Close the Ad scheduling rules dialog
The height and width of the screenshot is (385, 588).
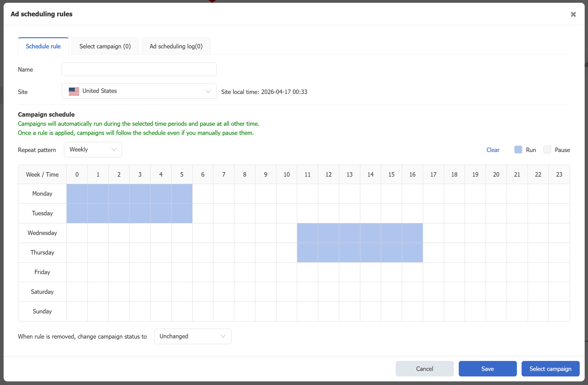[573, 14]
